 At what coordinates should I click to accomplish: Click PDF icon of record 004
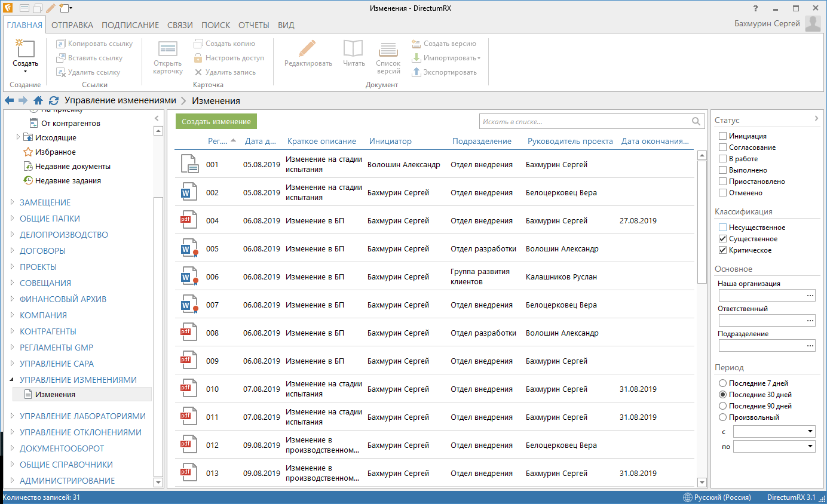tap(189, 220)
